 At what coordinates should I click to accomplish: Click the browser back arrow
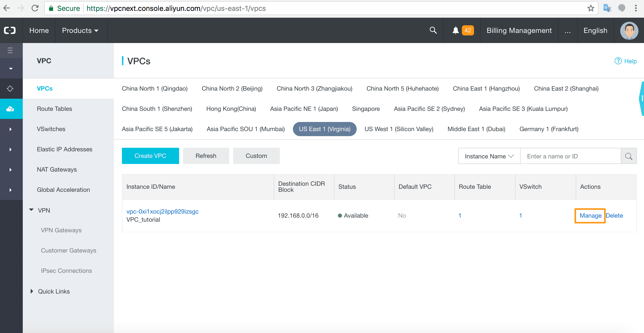pyautogui.click(x=7, y=8)
